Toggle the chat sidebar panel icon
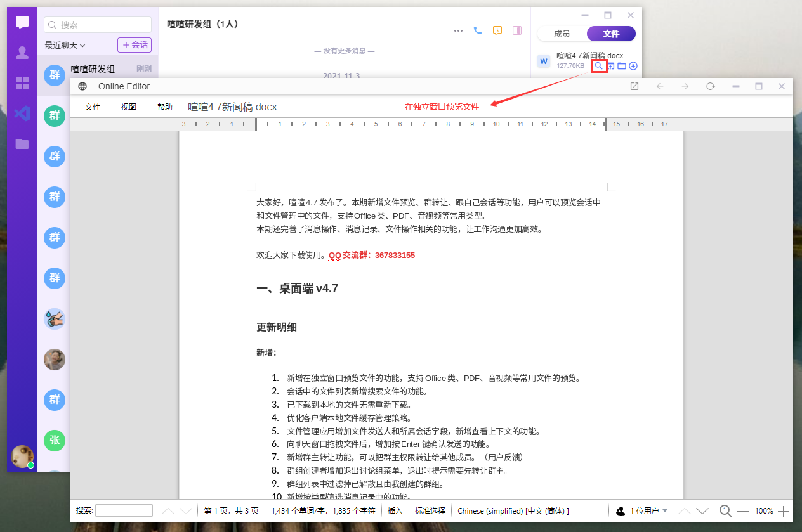Viewport: 802px width, 532px height. click(517, 30)
